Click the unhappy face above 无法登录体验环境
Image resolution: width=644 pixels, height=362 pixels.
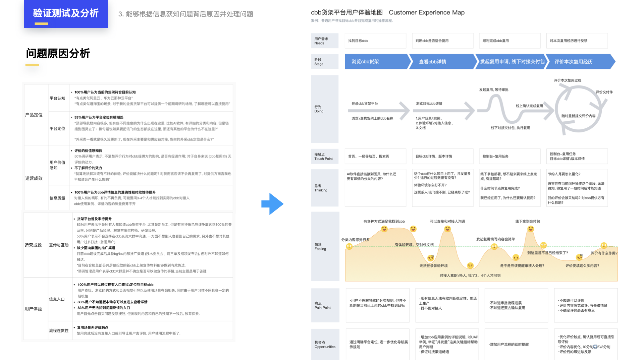pos(431,258)
